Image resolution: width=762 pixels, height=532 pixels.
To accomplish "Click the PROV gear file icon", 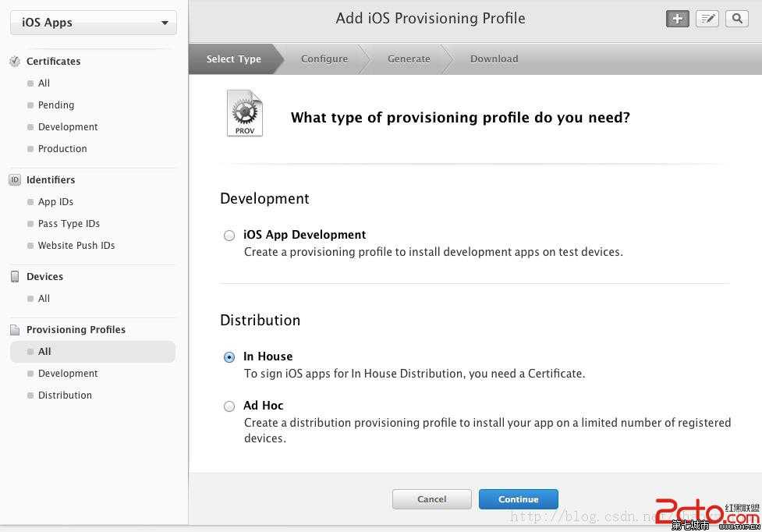I will coord(244,113).
